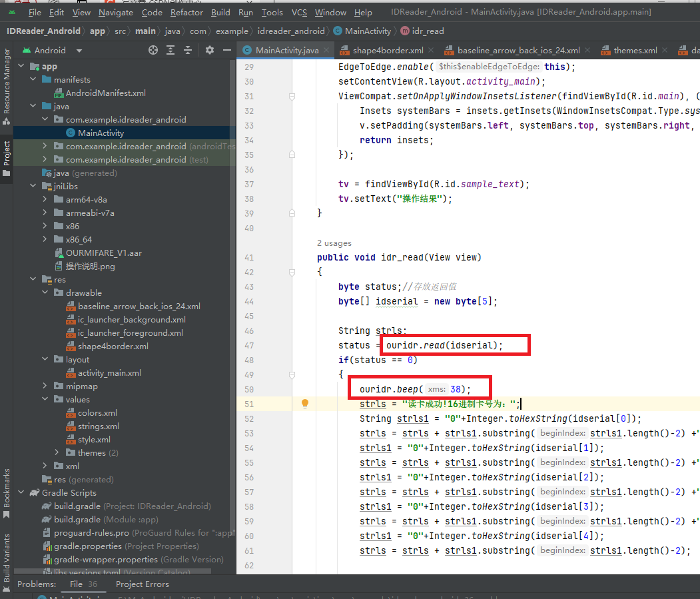This screenshot has width=700, height=599.
Task: Expand the mipmap folder
Action: pos(45,386)
